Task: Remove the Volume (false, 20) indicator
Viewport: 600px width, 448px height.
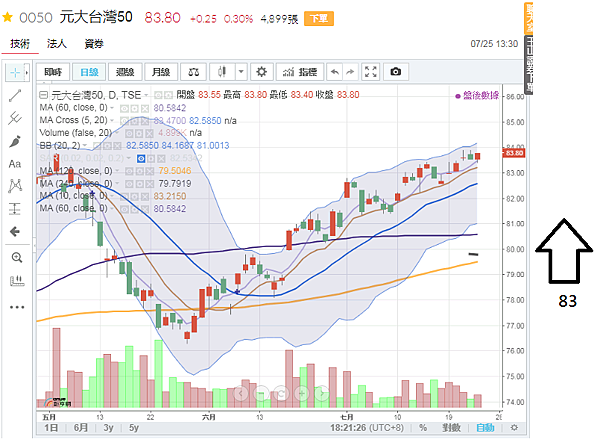Action: [150, 133]
